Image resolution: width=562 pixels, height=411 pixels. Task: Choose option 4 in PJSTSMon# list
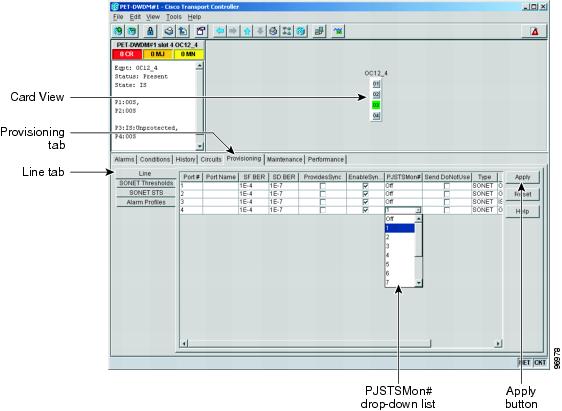(400, 255)
